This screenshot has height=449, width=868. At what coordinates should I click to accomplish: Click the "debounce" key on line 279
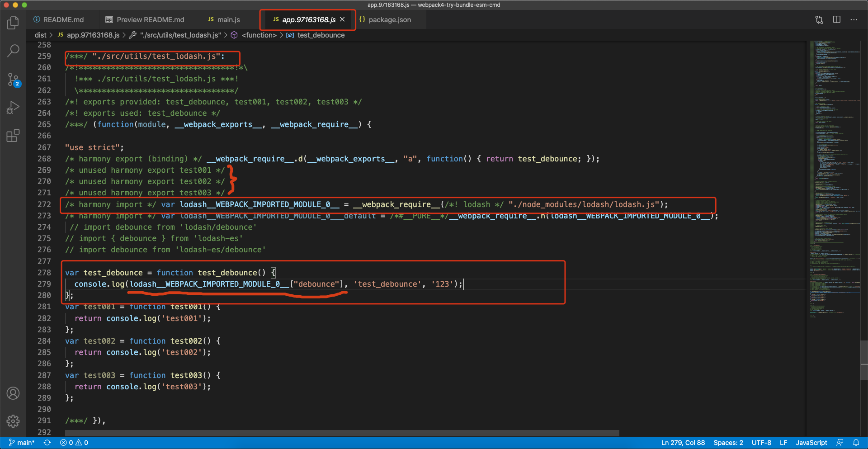316,284
